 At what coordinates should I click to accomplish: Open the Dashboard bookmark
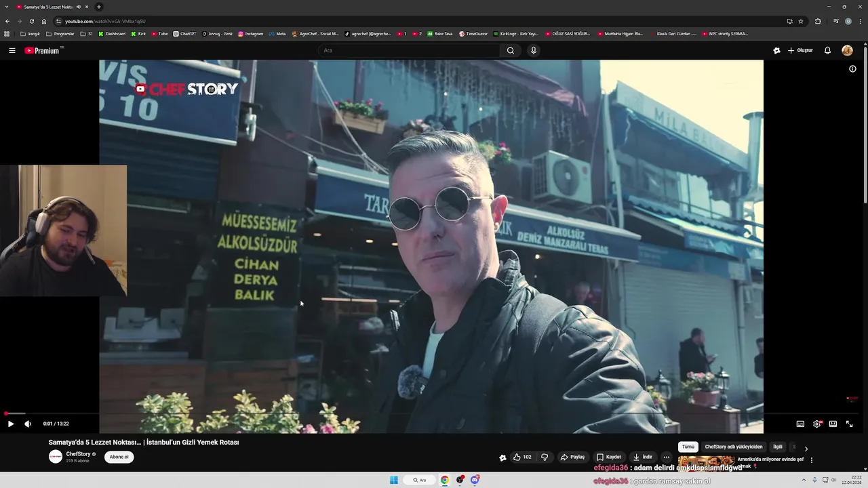pos(112,33)
